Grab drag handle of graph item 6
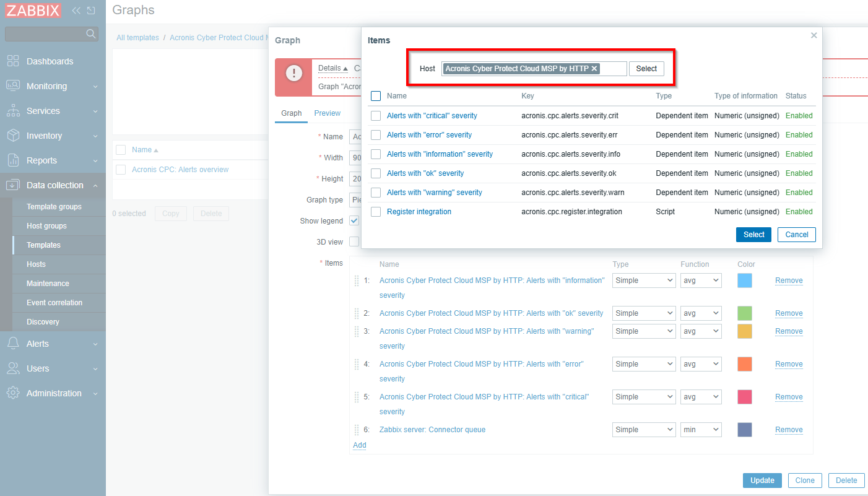The height and width of the screenshot is (496, 868). point(357,430)
